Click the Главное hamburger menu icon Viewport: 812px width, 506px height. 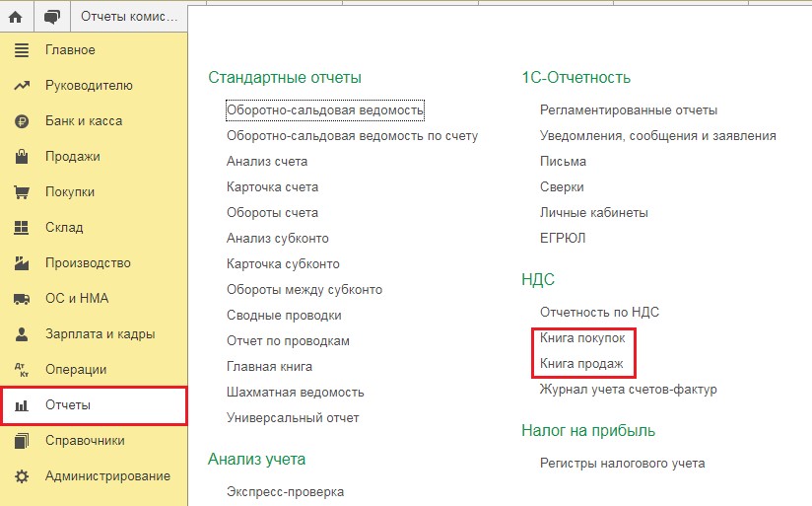tap(22, 50)
